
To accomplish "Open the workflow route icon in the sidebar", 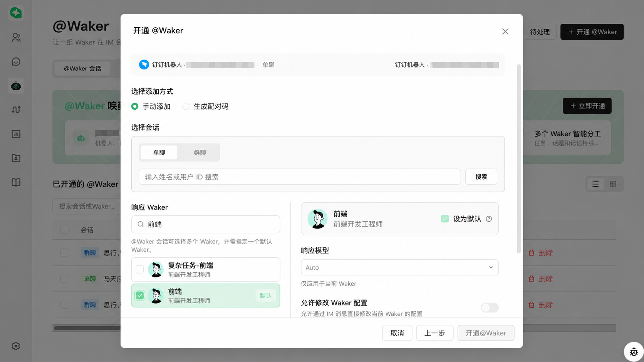I will point(16,110).
